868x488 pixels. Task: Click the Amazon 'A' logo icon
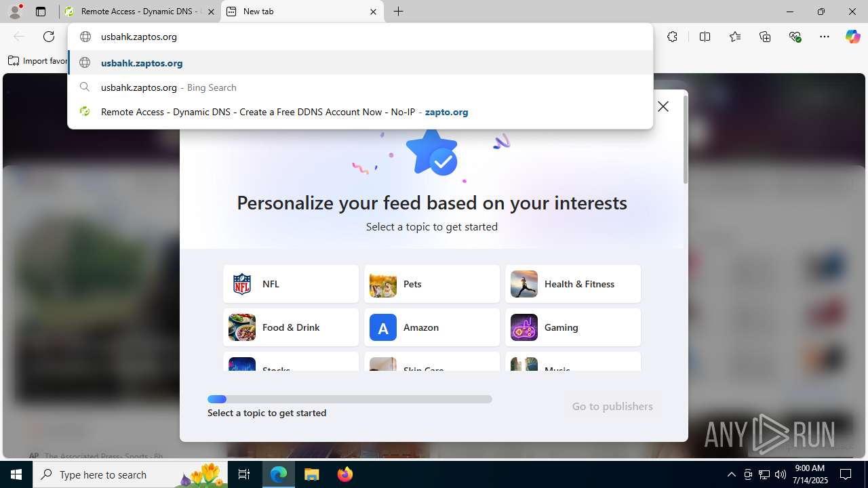(383, 327)
